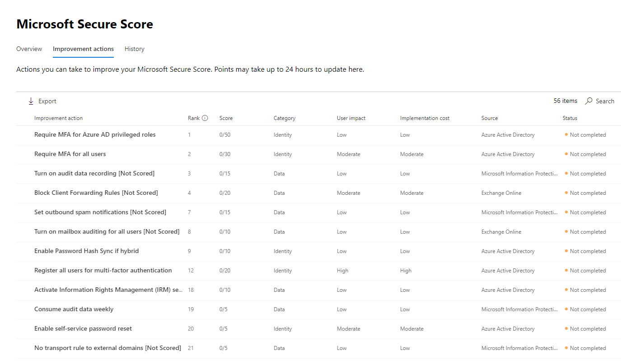Click Exchange Online source in mailbox auditing row
621x364 pixels.
click(x=501, y=232)
